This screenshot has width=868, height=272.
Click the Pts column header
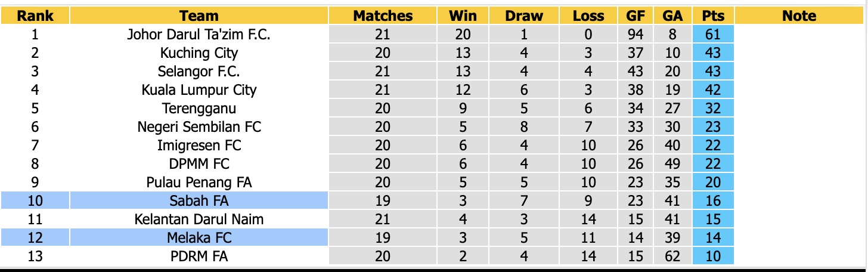713,16
